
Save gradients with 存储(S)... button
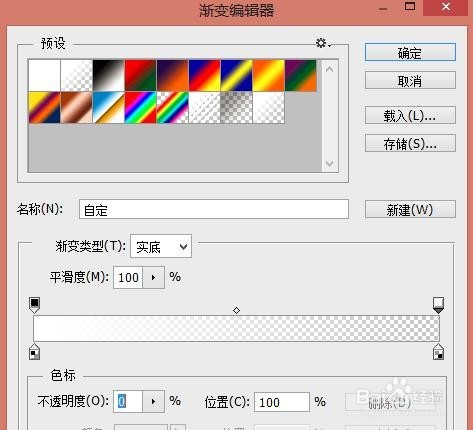pyautogui.click(x=410, y=143)
